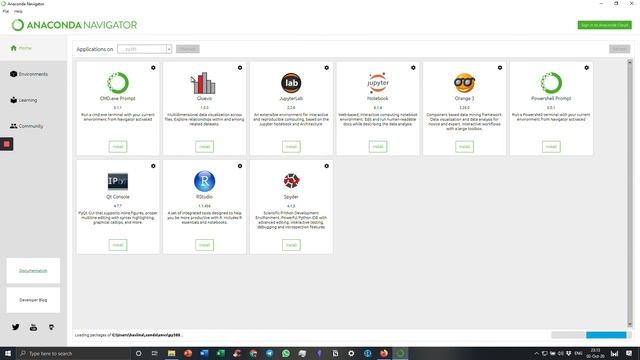Viewport: 640px width, 360px height.
Task: Click the Refresh button
Action: (x=620, y=49)
